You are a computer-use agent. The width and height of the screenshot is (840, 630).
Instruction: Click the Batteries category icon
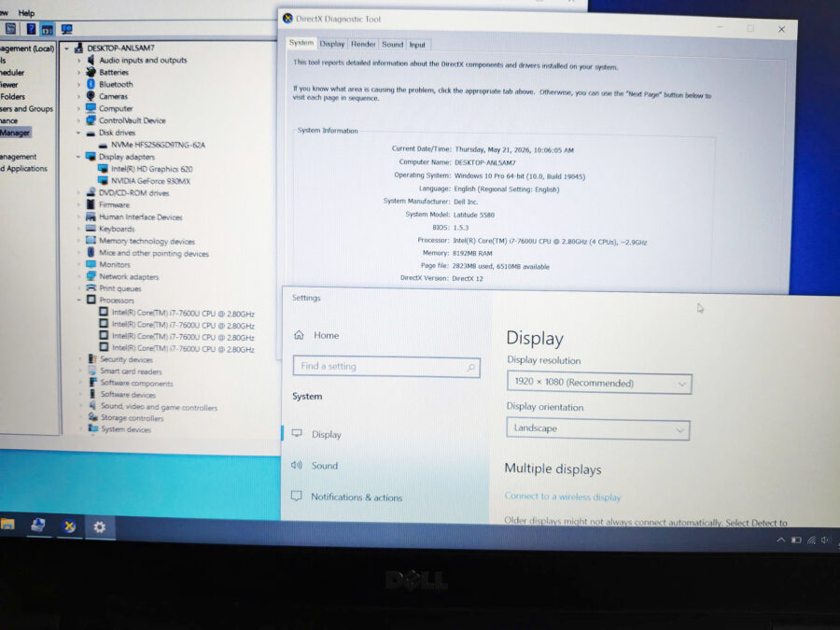(x=91, y=72)
